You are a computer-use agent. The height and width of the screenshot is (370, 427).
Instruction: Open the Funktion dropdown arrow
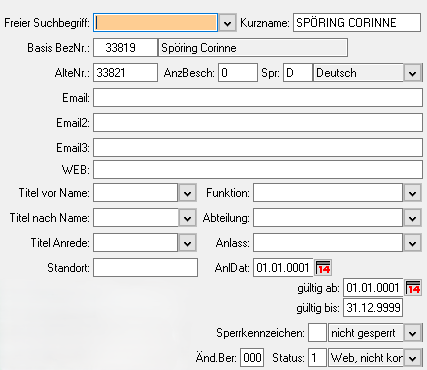click(412, 193)
